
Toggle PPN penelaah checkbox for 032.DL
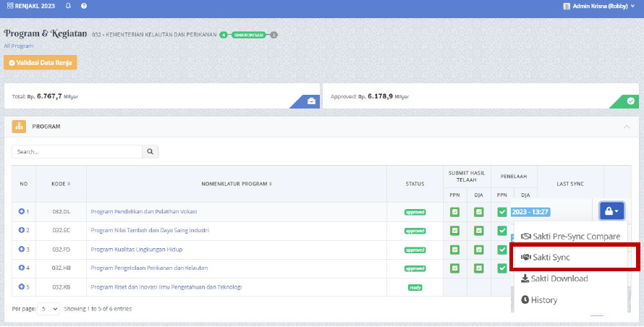point(502,212)
